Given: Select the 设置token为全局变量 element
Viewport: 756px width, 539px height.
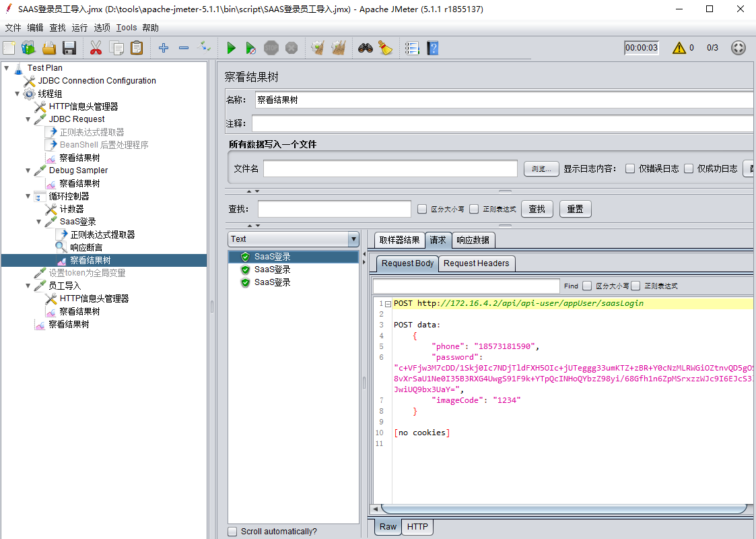Looking at the screenshot, I should click(87, 273).
